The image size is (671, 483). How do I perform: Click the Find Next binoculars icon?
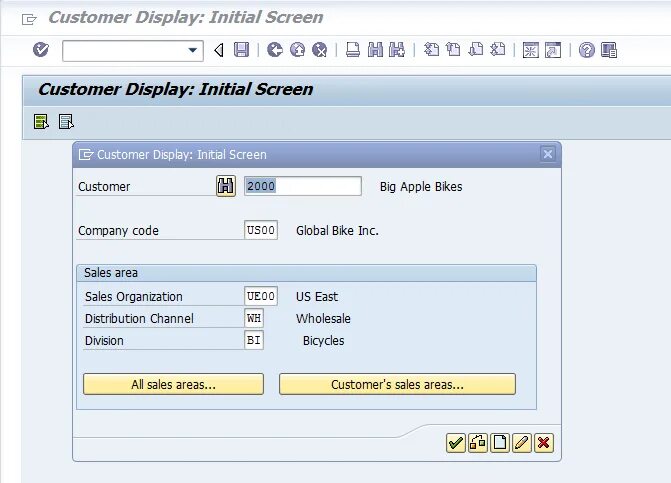pos(397,50)
